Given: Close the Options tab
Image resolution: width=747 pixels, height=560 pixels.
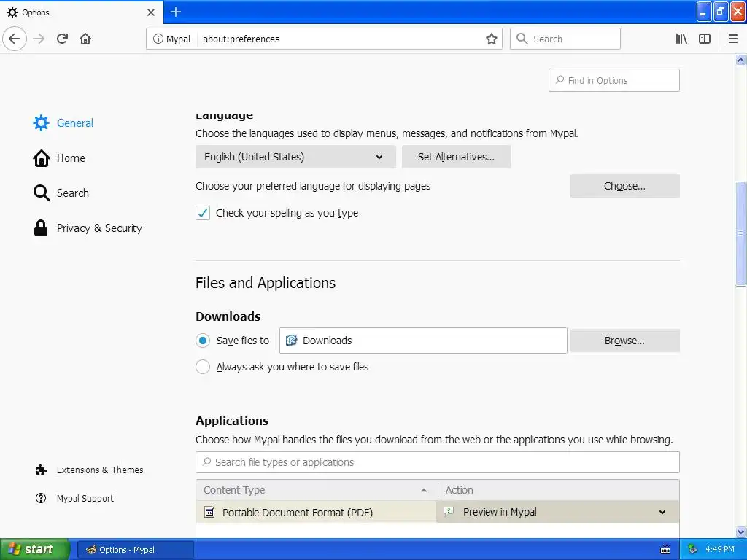Looking at the screenshot, I should [x=151, y=12].
